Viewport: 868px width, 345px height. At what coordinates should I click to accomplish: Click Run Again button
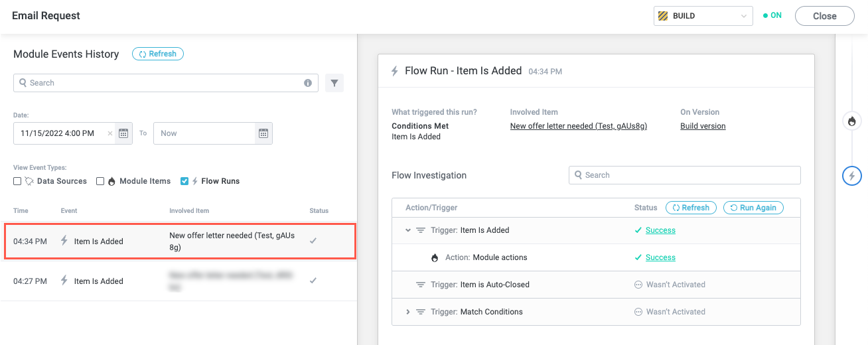coord(753,208)
